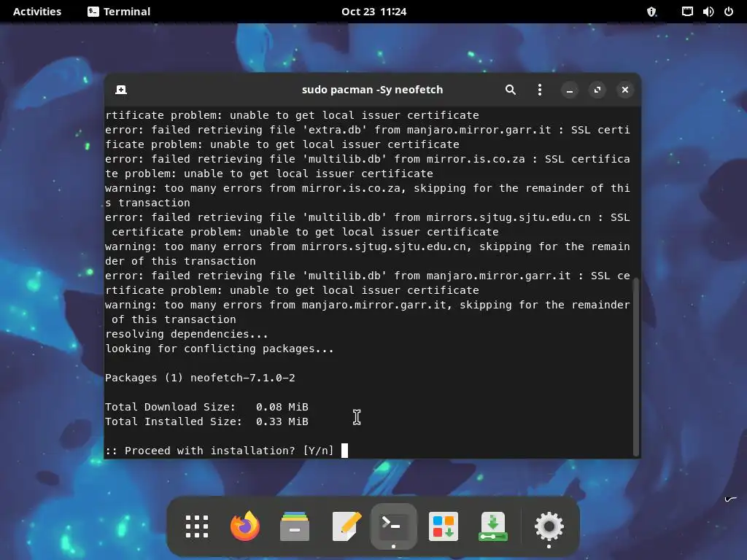Click error line mentioning 'extra.db' from manjaro.mirror.garr.it

tap(368, 136)
